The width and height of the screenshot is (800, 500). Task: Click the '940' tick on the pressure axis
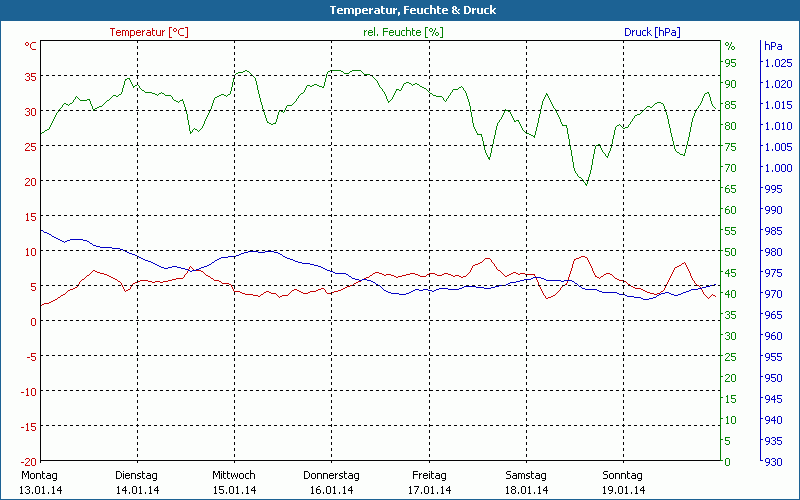[773, 419]
